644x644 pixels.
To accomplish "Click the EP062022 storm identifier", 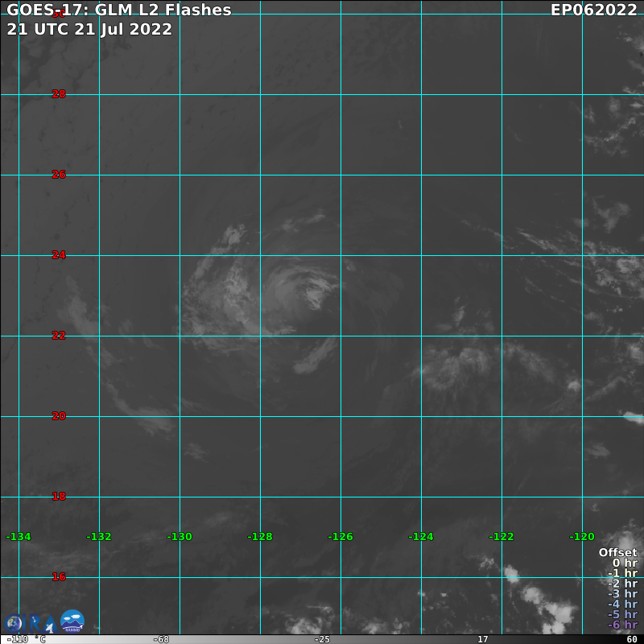I will click(594, 10).
